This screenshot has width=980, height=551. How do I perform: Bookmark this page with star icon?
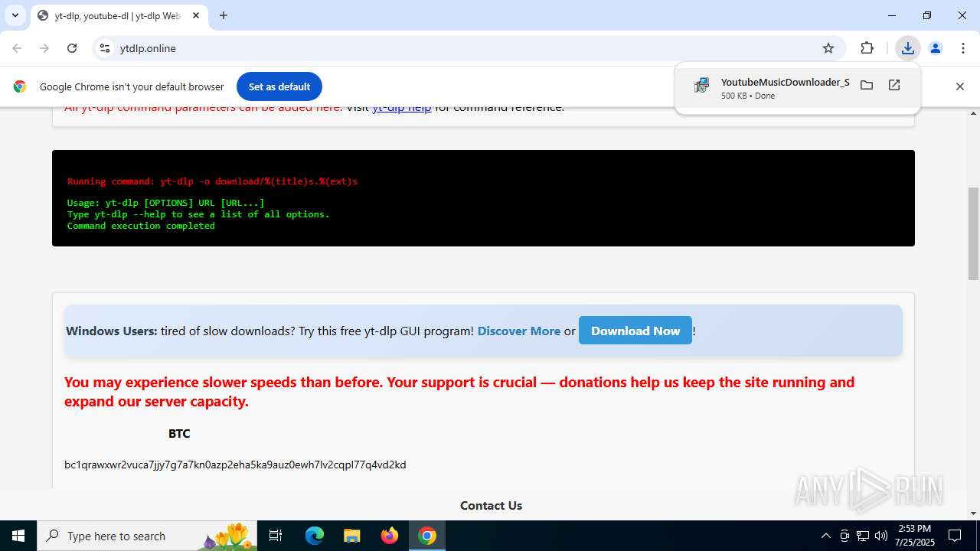(x=828, y=48)
